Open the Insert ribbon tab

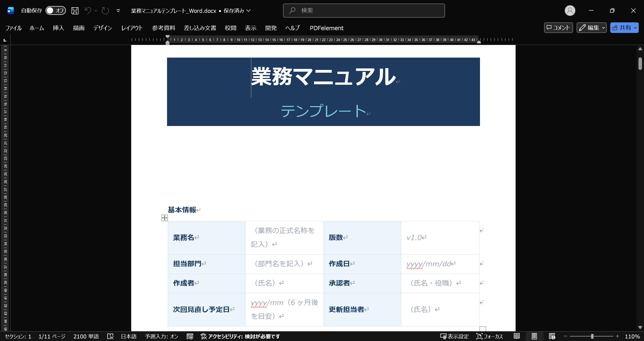tap(58, 28)
